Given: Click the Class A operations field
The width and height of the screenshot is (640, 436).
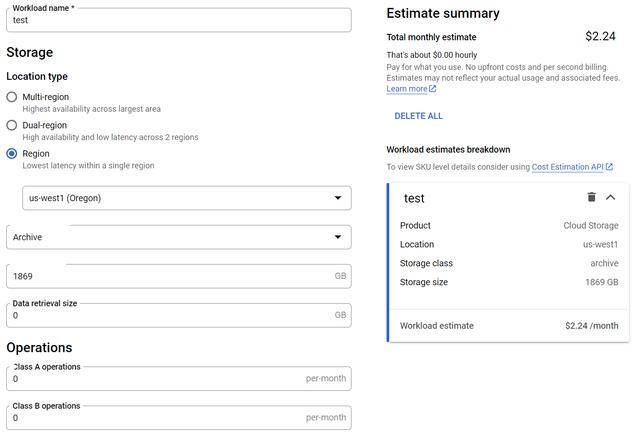Looking at the screenshot, I should [179, 378].
